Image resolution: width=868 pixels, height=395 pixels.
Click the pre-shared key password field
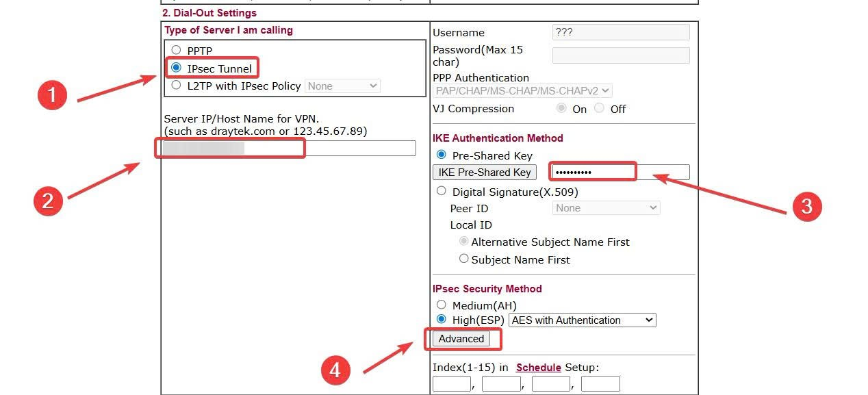(x=621, y=172)
